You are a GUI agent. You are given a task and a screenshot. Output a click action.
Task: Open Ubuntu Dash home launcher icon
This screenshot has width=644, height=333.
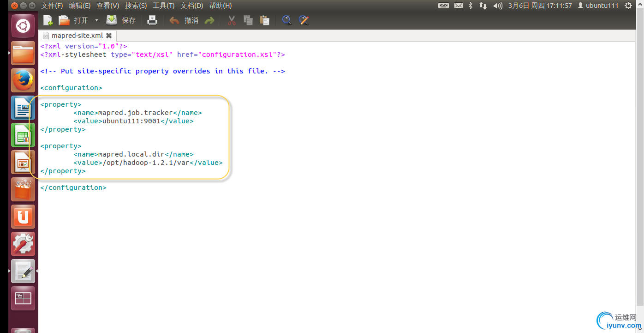pyautogui.click(x=23, y=26)
